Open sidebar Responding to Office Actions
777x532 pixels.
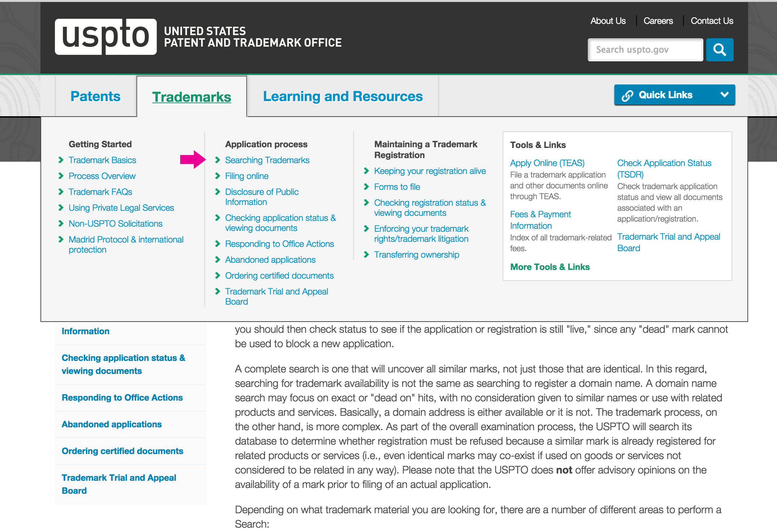coord(122,398)
